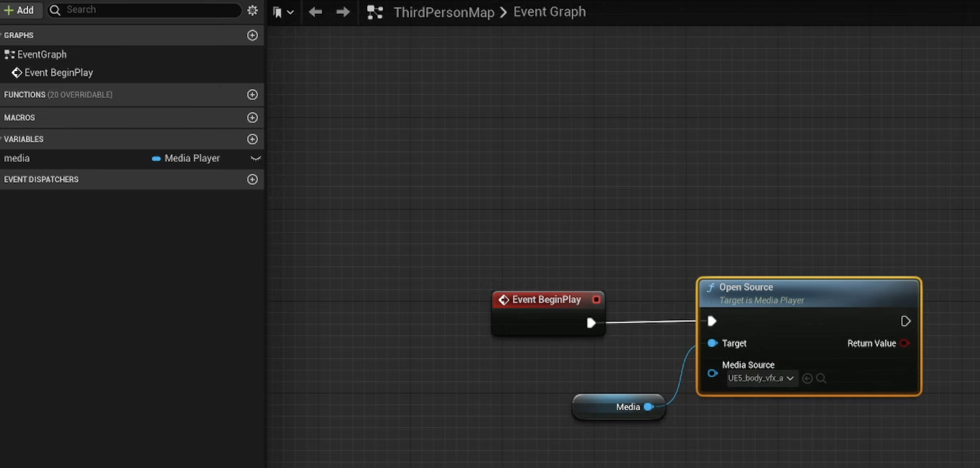Viewport: 980px width, 468px height.
Task: Add a new variable with plus icon
Action: 253,139
